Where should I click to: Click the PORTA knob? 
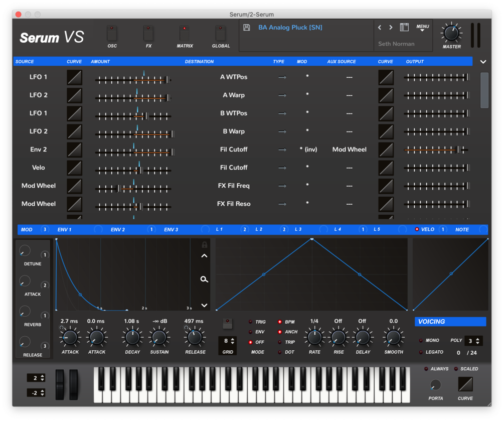[x=435, y=384]
